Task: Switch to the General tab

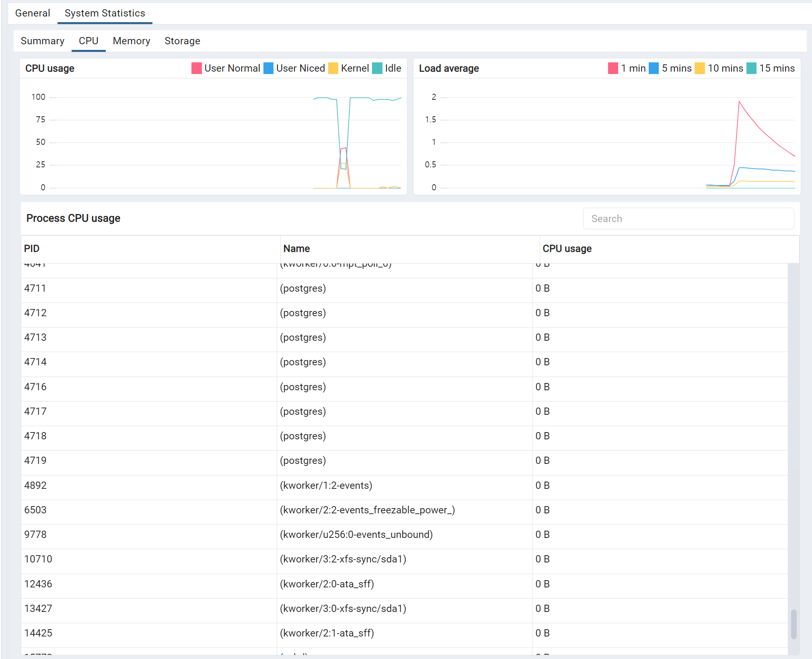Action: (33, 13)
